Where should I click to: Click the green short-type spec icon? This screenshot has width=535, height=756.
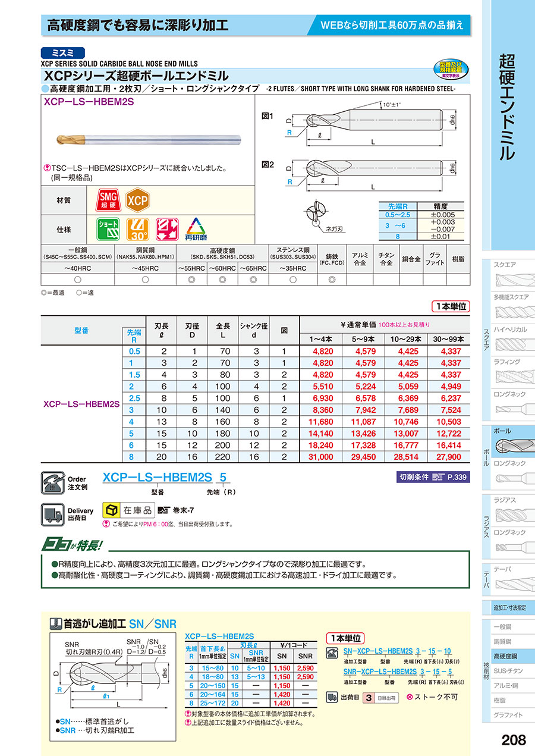[108, 228]
